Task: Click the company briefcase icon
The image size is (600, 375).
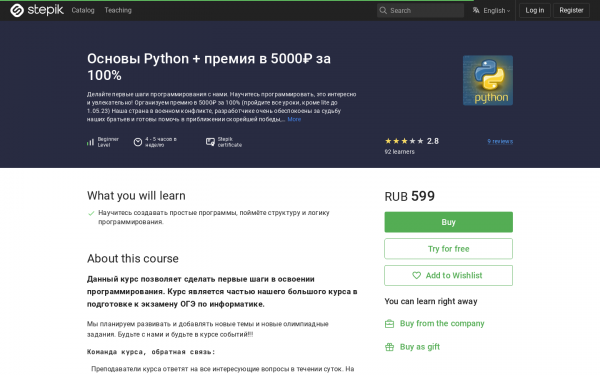Action: pyautogui.click(x=389, y=324)
